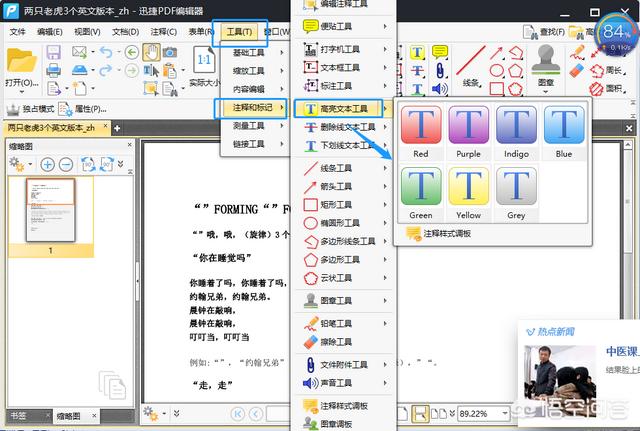Image resolution: width=640 pixels, height=431 pixels.
Task: Choose 文本框工具 text box item
Action: (x=344, y=68)
